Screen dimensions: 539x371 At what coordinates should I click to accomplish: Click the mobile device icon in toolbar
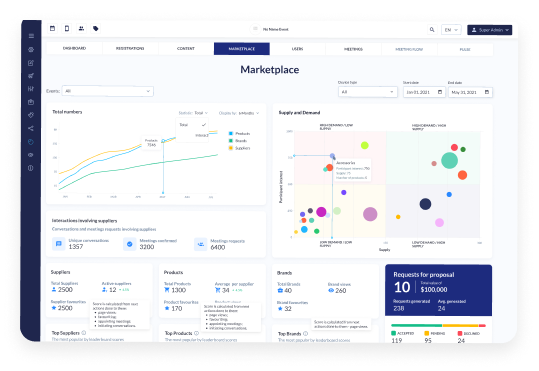click(x=67, y=29)
